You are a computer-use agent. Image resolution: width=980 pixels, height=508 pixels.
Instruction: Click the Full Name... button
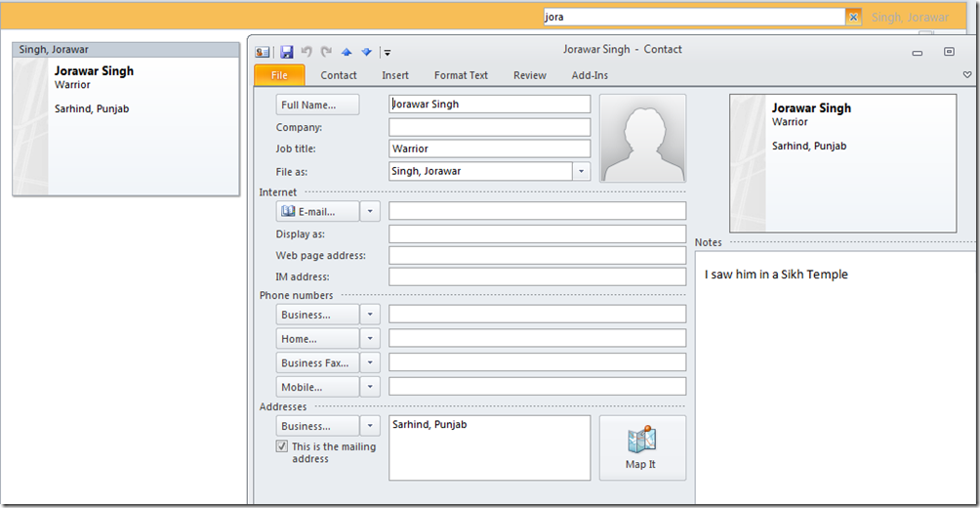tap(317, 105)
